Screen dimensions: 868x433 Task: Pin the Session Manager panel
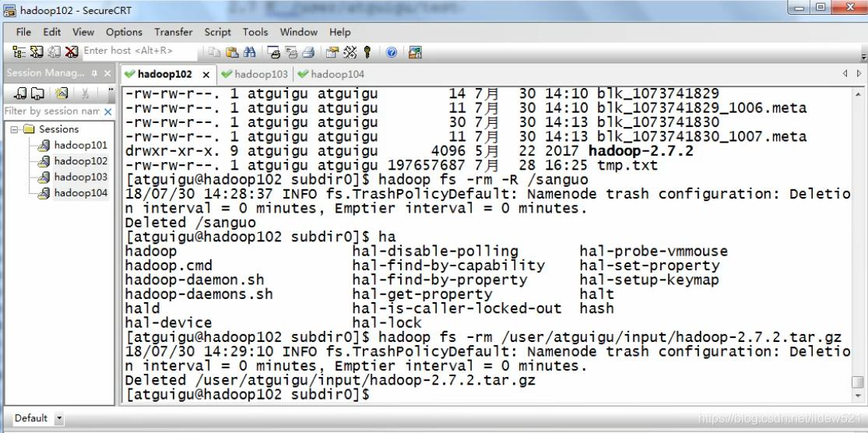(x=95, y=73)
